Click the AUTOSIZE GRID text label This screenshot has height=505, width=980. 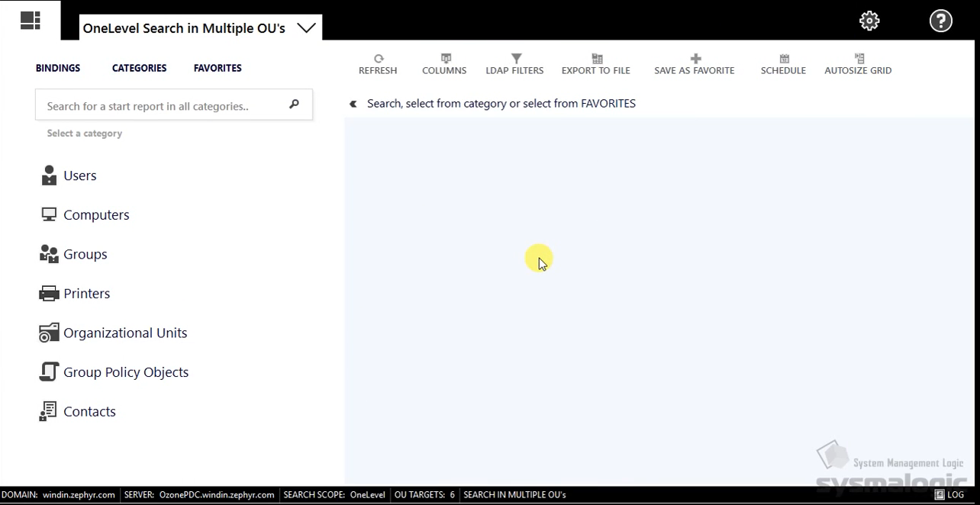click(x=858, y=71)
